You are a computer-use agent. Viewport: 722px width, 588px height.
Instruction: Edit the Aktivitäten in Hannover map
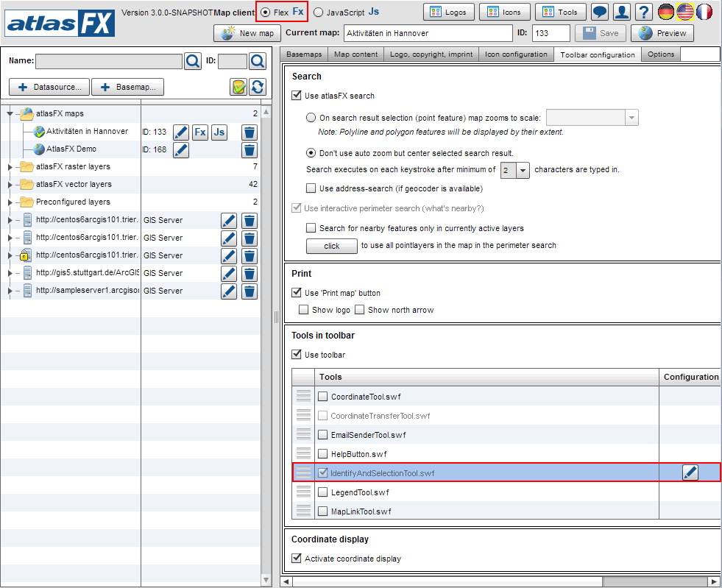click(x=181, y=132)
